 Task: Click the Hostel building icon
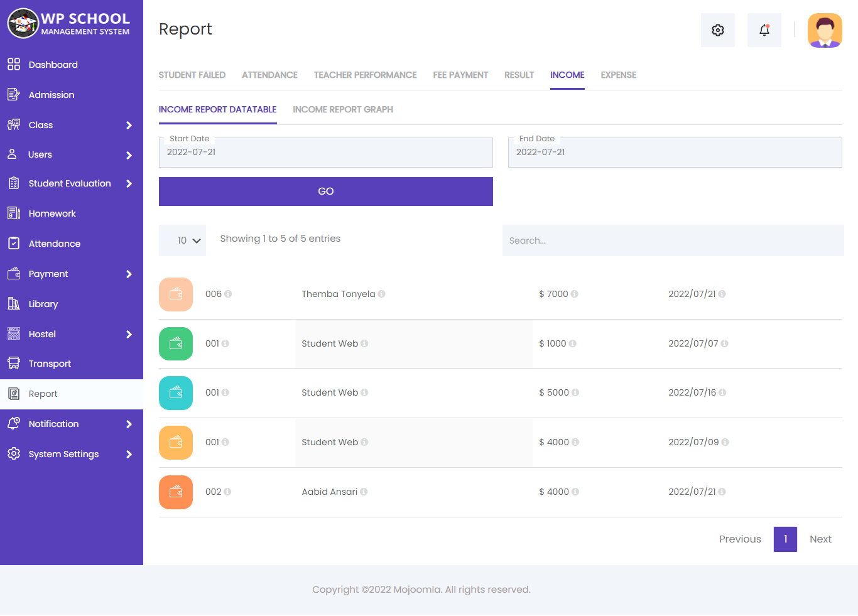(x=14, y=333)
